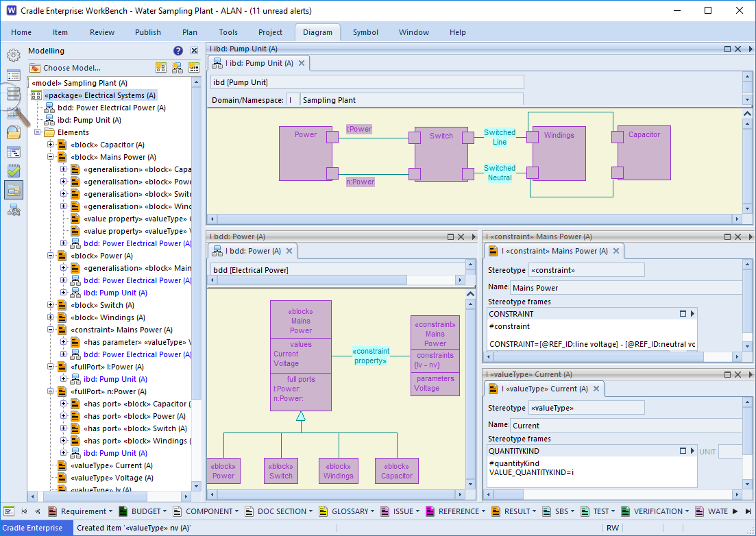Switch to the Review tab

pyautogui.click(x=102, y=32)
